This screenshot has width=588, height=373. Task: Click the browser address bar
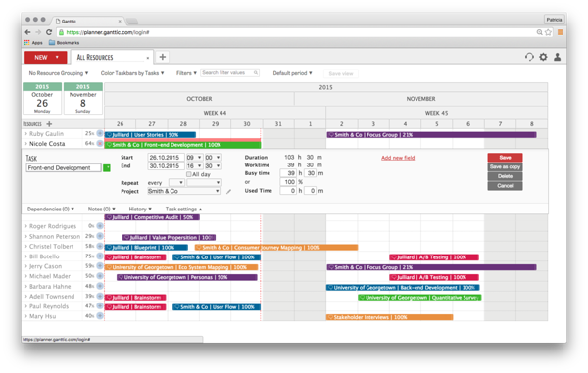coord(299,32)
